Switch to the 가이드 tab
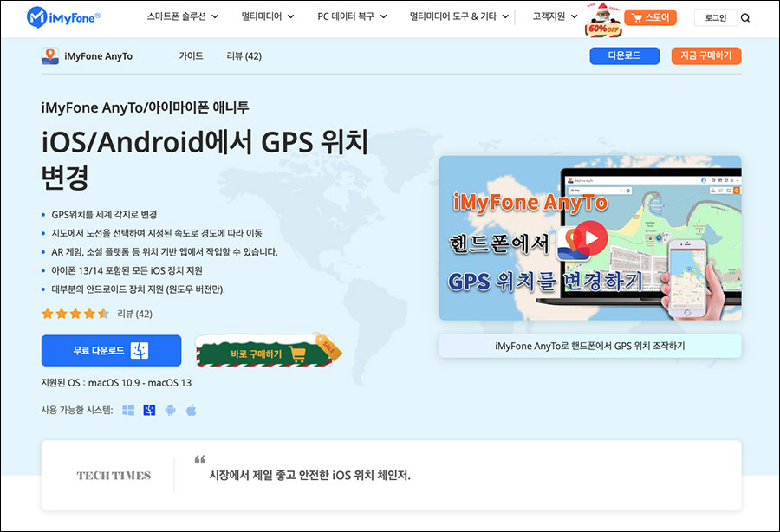Viewport: 780px width, 532px height. pos(191,55)
